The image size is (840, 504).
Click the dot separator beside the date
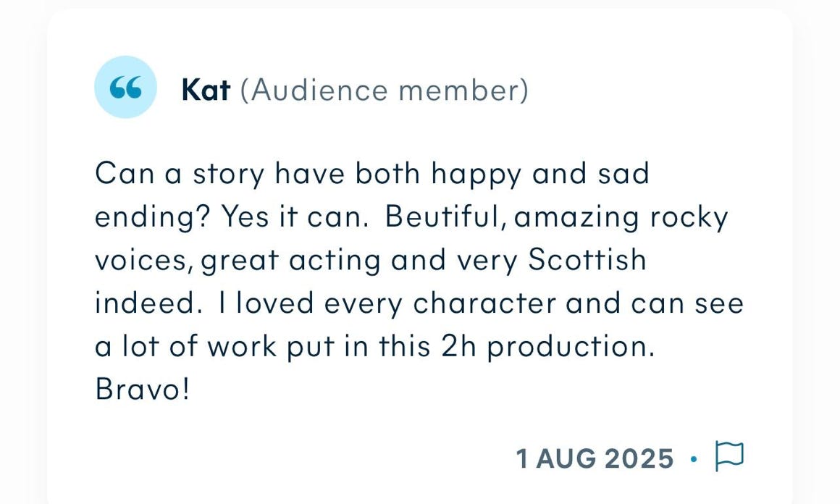tap(694, 458)
